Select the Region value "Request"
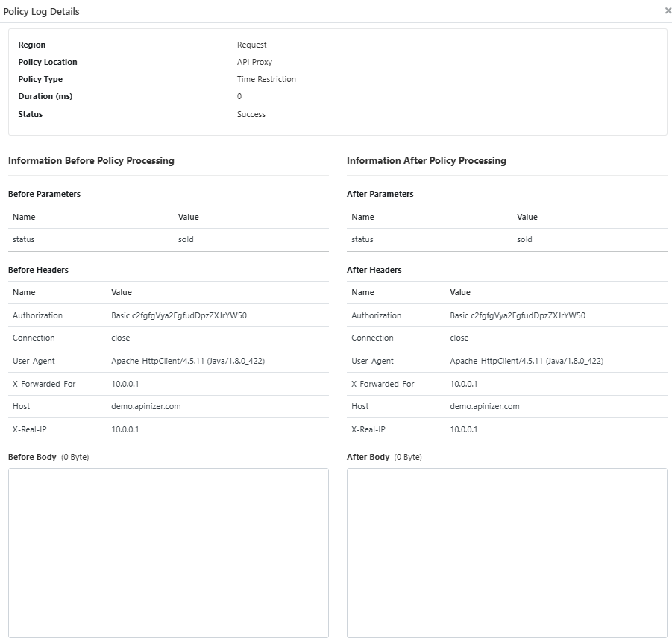Screen dimensions: 672x644 (x=251, y=45)
